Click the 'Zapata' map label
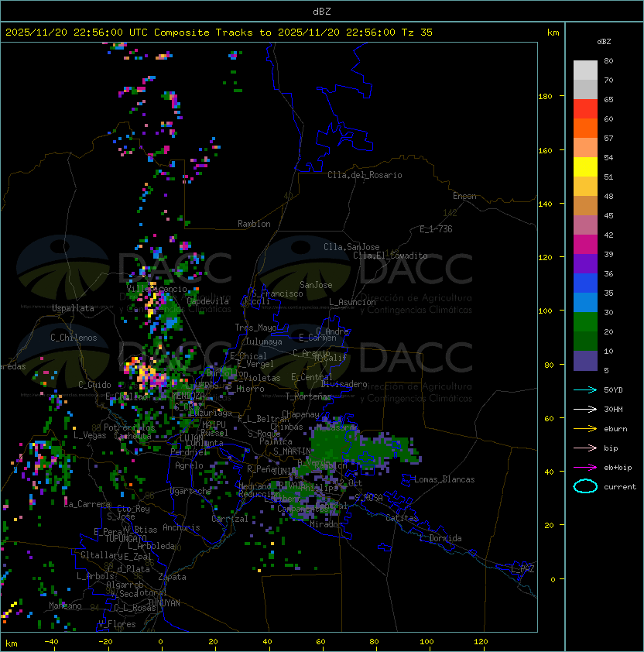644x652 pixels. point(172,577)
